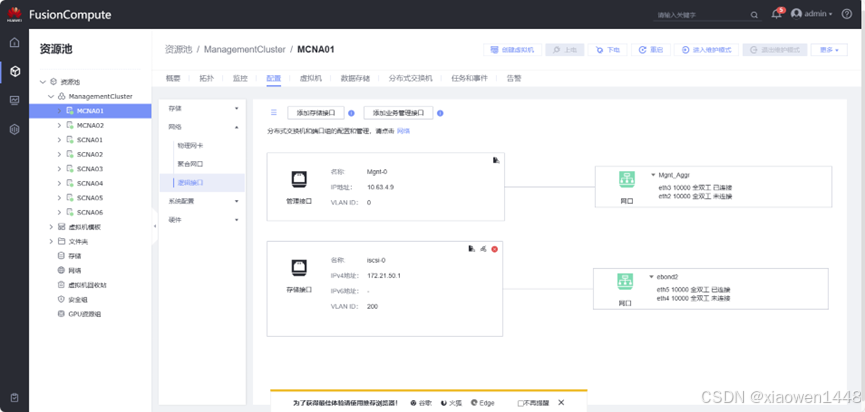Click the 添加业务管理接口 button
This screenshot has width=865, height=412.
[398, 113]
